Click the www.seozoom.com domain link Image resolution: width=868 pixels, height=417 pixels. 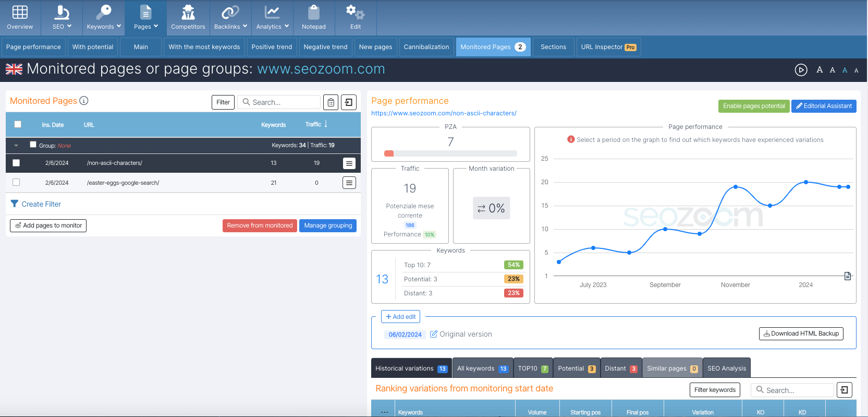pyautogui.click(x=321, y=69)
